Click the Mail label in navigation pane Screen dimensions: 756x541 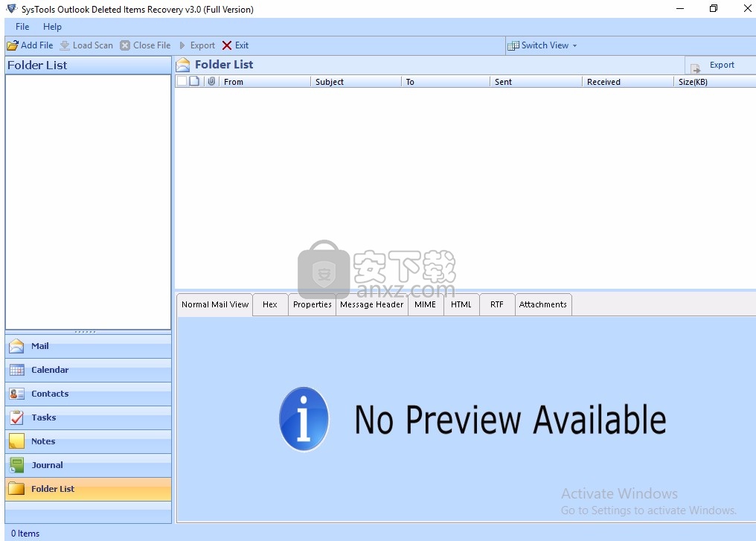click(40, 346)
